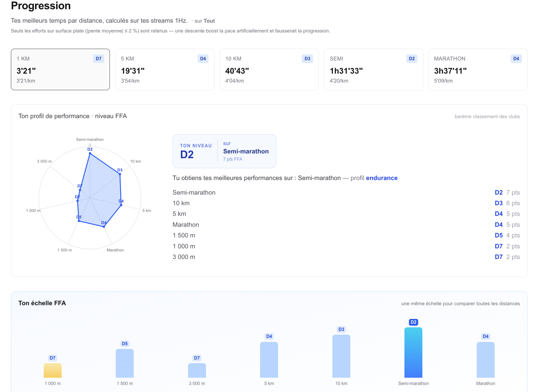Click the '5 km' row in ranking list
Screen dimensions: 537x392
[x=346, y=214]
